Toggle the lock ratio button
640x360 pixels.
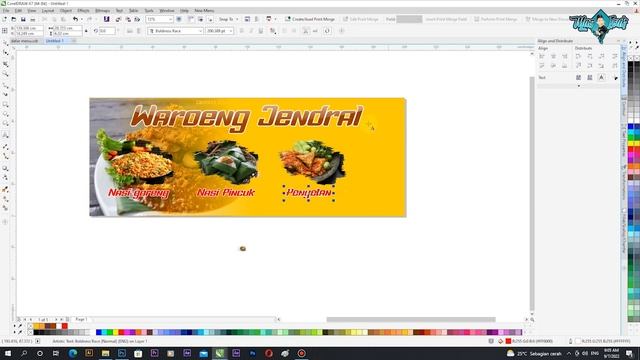click(86, 31)
